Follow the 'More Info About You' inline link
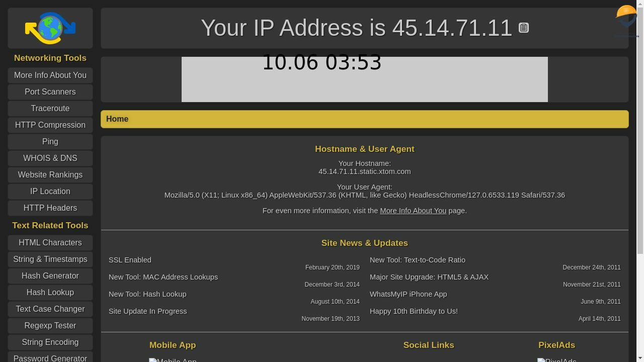 [x=413, y=211]
